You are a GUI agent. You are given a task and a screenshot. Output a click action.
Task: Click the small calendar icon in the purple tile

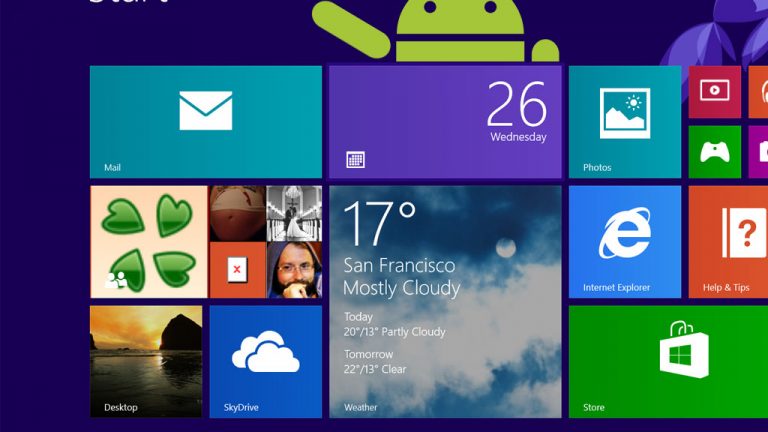pyautogui.click(x=355, y=159)
